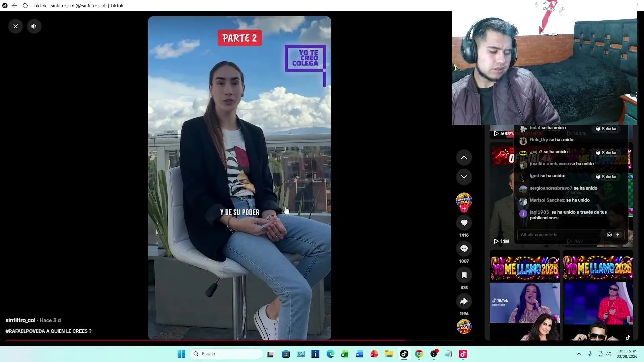
Task: Click Saludar next to ¿jaja?
Action: (x=606, y=153)
